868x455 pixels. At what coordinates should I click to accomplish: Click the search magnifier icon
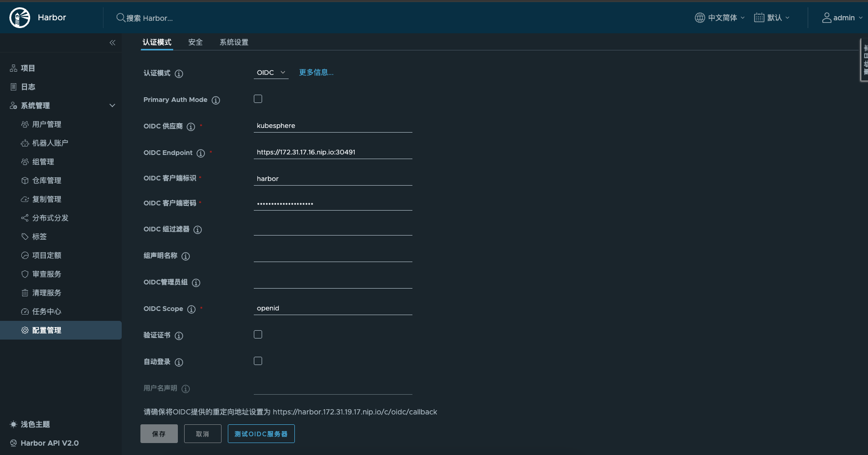pos(121,18)
